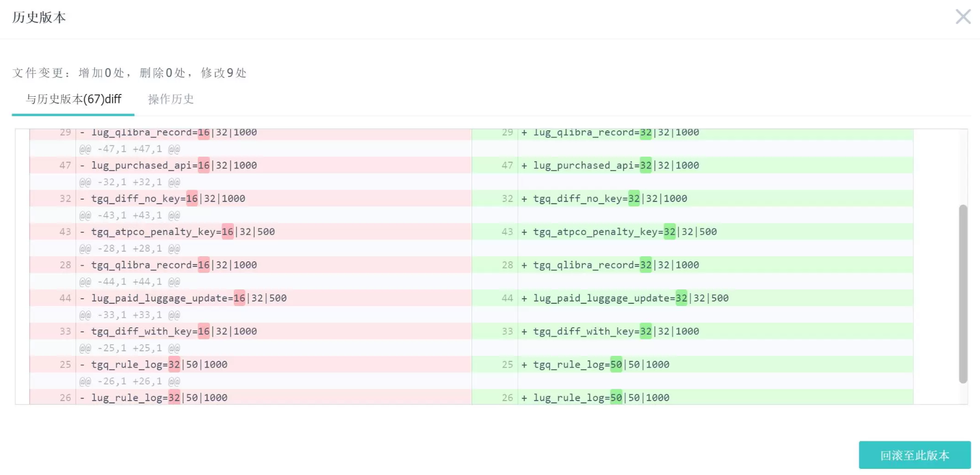Click the hunk header @@ -26,1 +26,1 @@
Viewport: 980px width, 475px height.
pos(130,381)
